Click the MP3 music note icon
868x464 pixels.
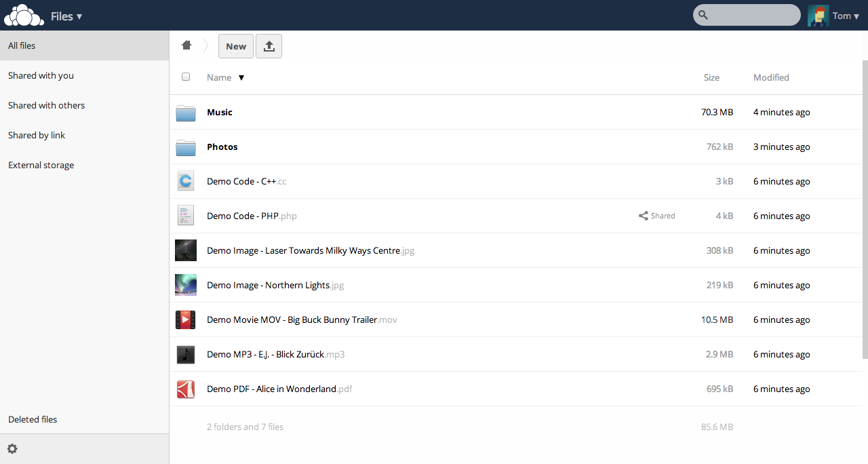(186, 354)
